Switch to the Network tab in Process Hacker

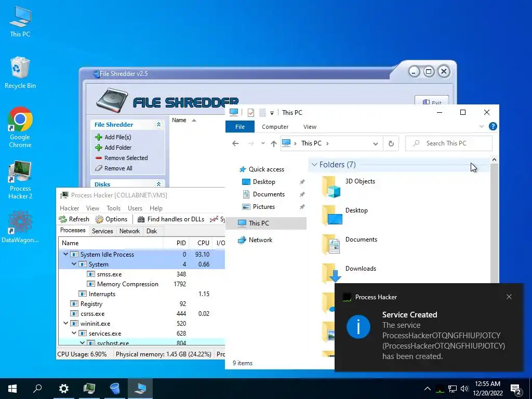point(129,231)
